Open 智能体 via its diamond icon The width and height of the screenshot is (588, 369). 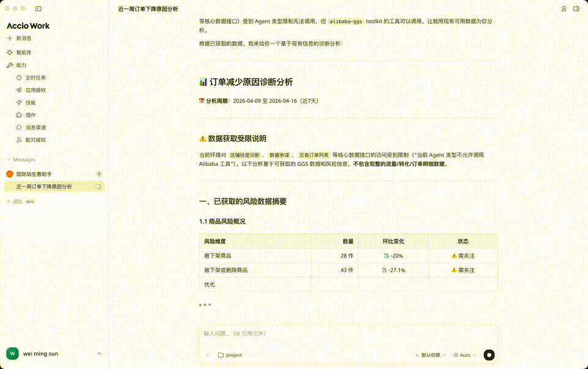9,52
